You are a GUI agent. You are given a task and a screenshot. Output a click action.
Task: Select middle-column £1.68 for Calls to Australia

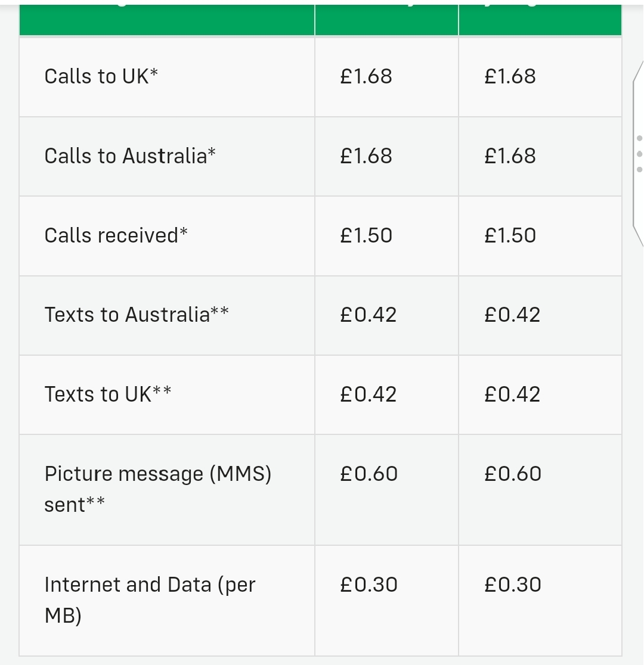pos(366,156)
